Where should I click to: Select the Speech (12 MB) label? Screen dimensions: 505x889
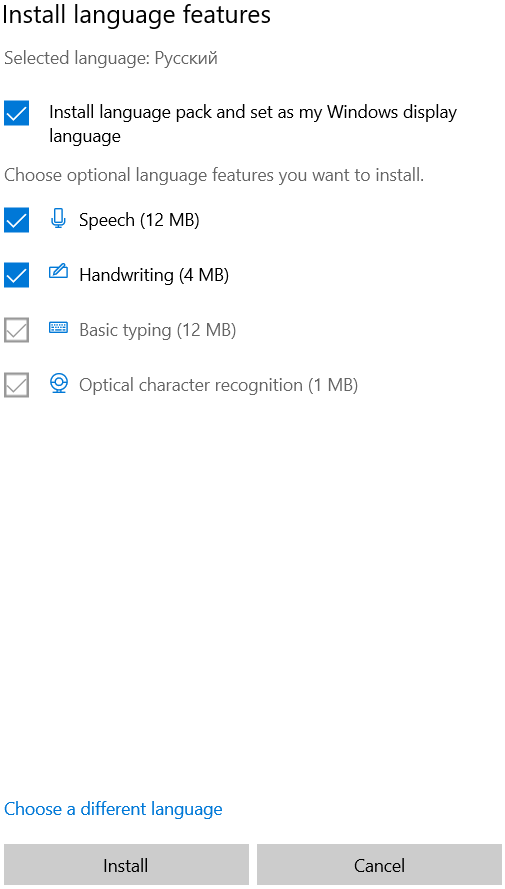(139, 220)
